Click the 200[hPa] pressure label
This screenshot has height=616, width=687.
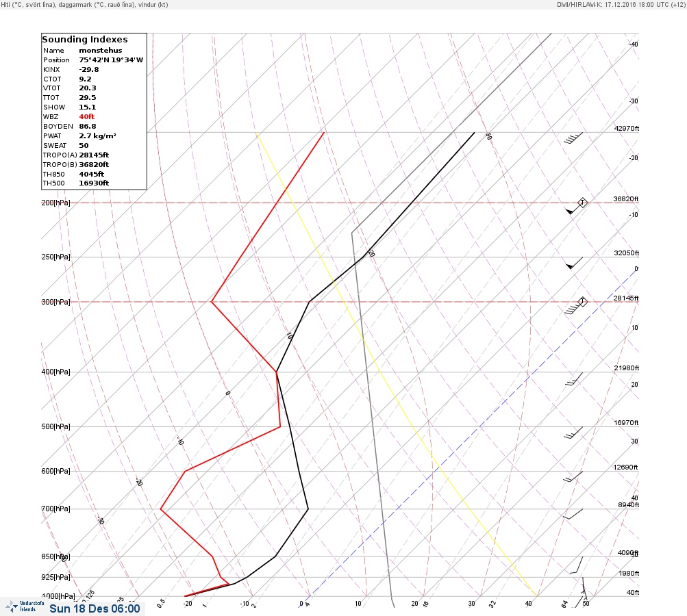pyautogui.click(x=55, y=203)
